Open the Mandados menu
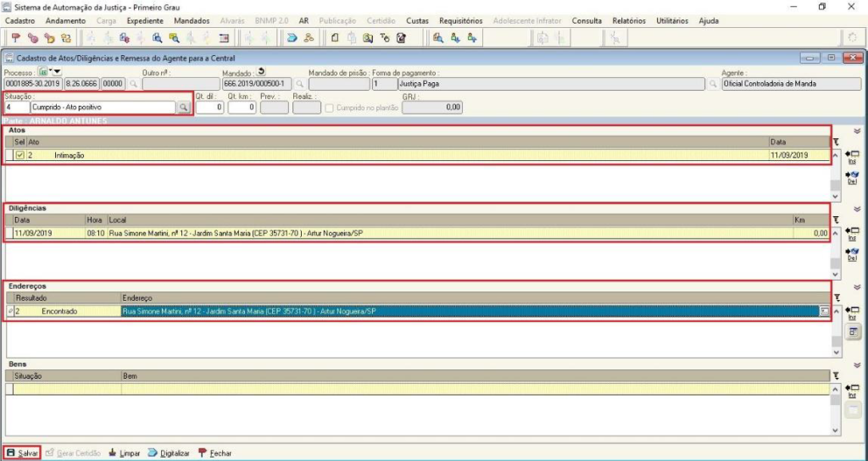Image resolution: width=868 pixels, height=461 pixels. 192,21
